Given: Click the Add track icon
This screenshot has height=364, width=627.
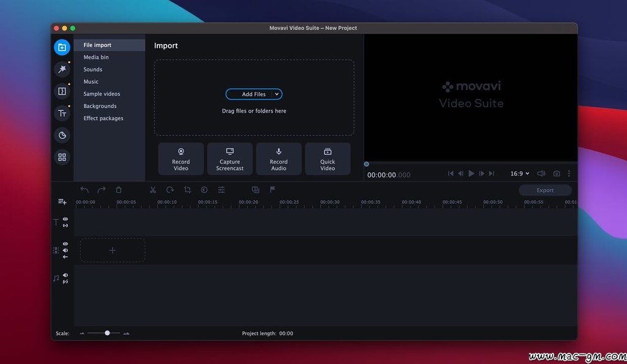Looking at the screenshot, I should click(62, 202).
